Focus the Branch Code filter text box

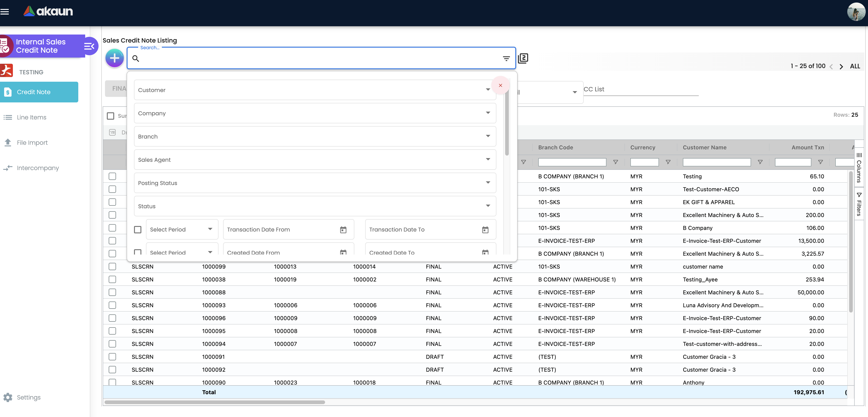pyautogui.click(x=572, y=162)
